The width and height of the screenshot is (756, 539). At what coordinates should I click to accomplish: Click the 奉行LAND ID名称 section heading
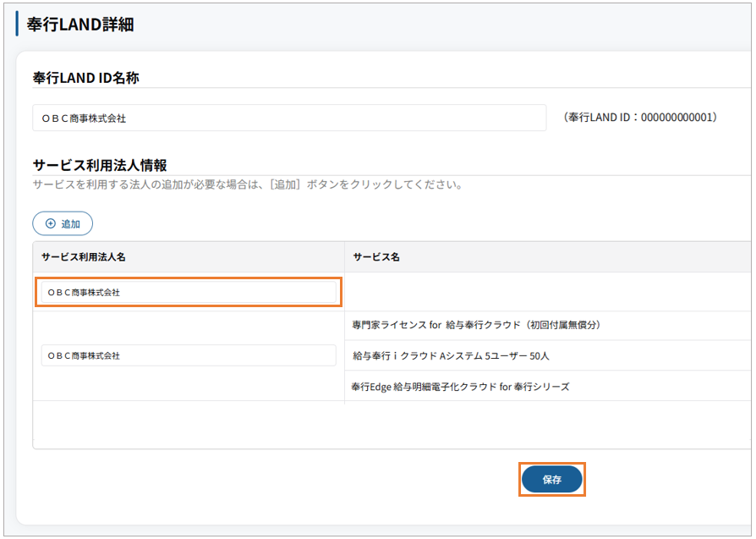tap(85, 78)
